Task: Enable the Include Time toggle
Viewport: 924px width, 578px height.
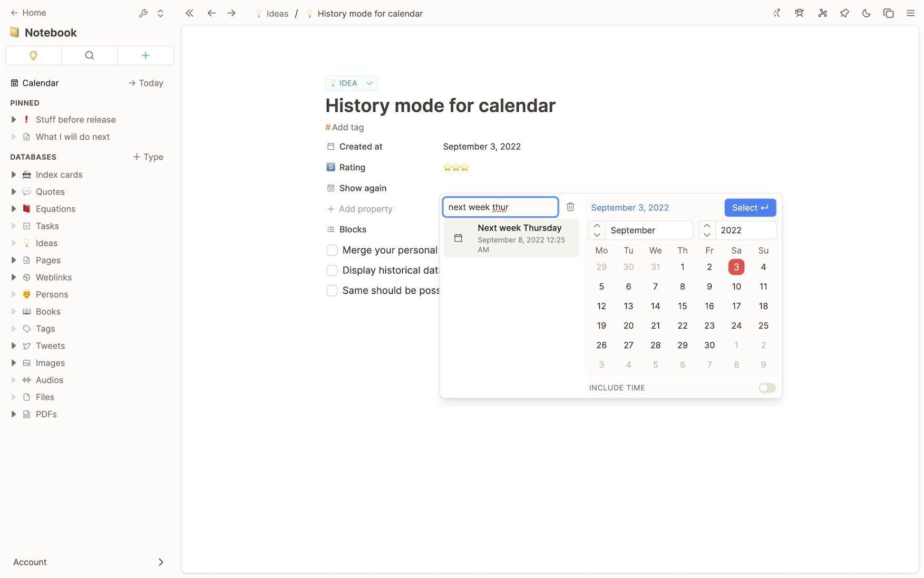Action: pos(767,388)
